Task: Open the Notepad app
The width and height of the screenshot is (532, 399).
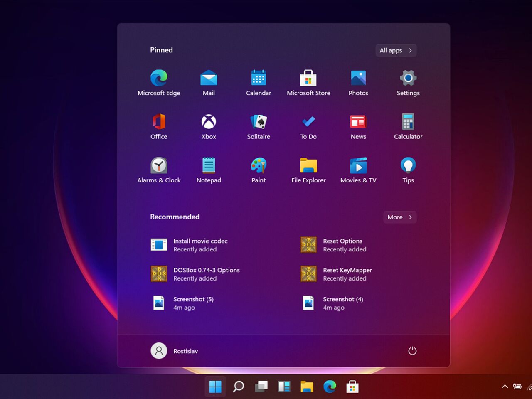Action: pyautogui.click(x=209, y=170)
